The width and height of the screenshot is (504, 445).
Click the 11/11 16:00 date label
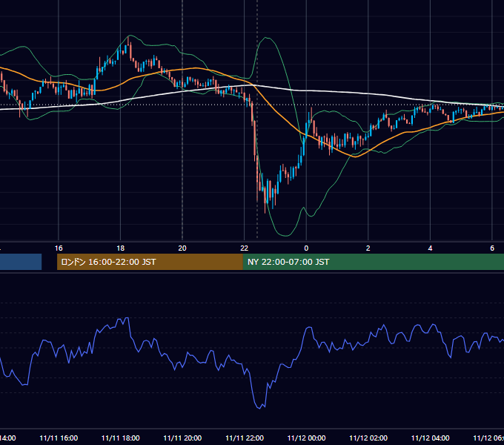coord(59,438)
